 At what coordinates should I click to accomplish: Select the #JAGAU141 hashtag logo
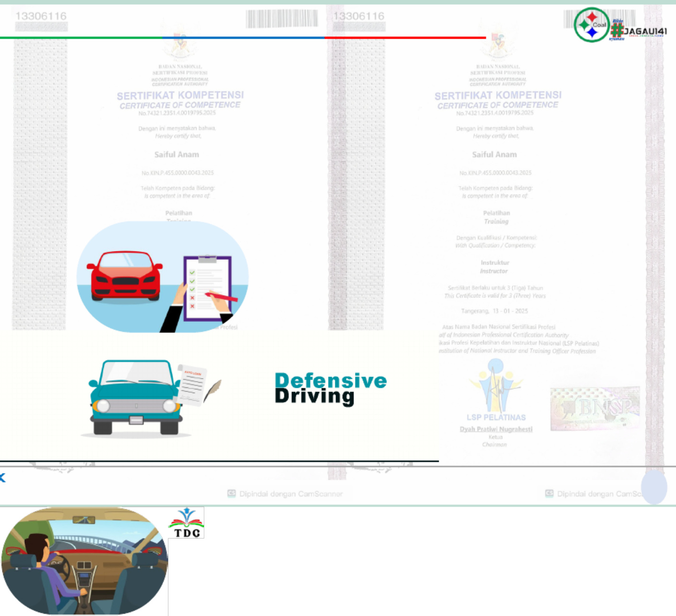tap(639, 31)
